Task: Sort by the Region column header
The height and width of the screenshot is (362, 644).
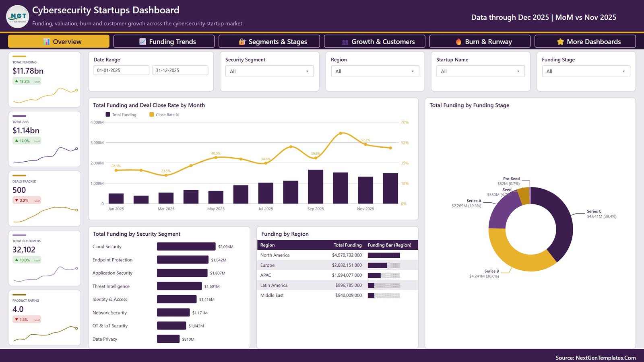Action: click(267, 245)
